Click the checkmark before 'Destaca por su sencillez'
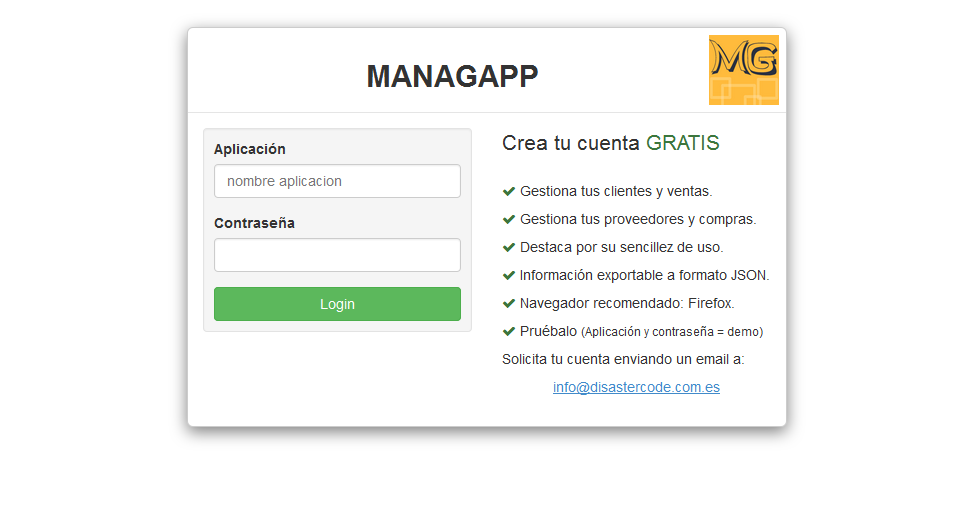 coord(509,247)
